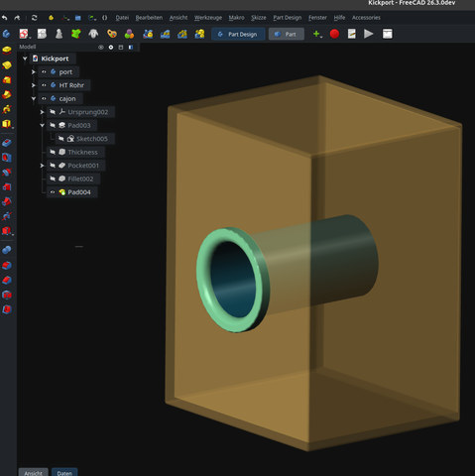Select the Additive Primitive box icon
The width and height of the screenshot is (475, 476).
tap(6, 124)
